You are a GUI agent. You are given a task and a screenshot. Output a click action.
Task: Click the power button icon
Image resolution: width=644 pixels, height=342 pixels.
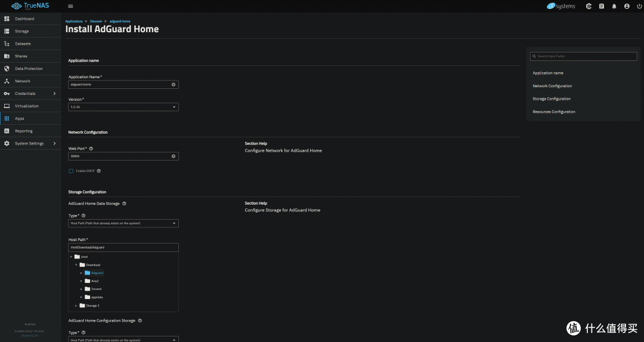639,6
